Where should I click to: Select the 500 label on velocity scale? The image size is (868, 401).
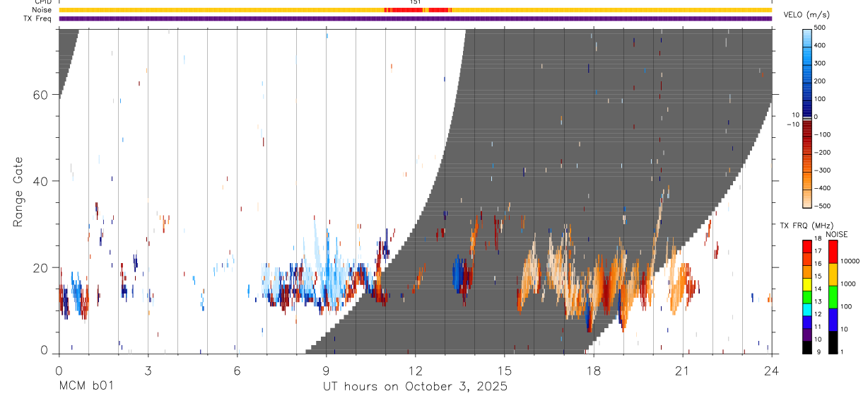click(821, 27)
